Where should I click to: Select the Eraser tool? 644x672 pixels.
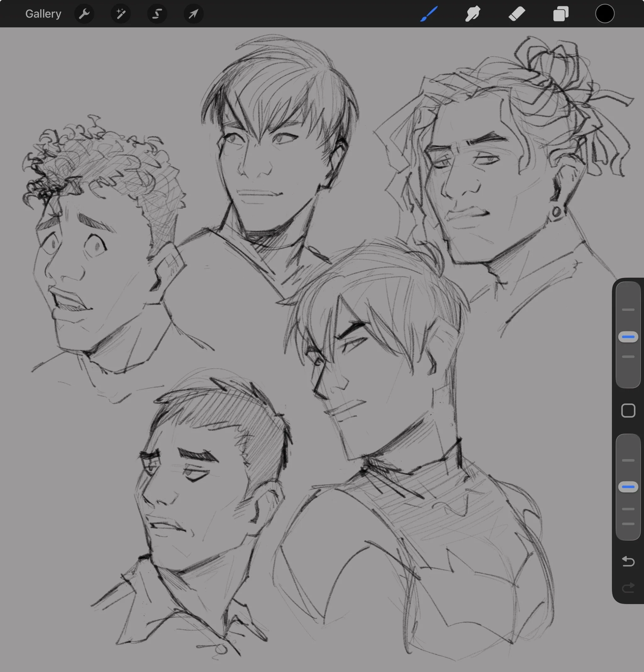517,14
